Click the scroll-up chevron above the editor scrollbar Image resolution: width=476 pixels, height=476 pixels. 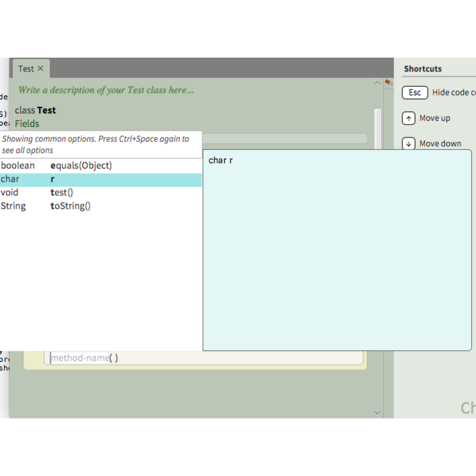[x=377, y=83]
